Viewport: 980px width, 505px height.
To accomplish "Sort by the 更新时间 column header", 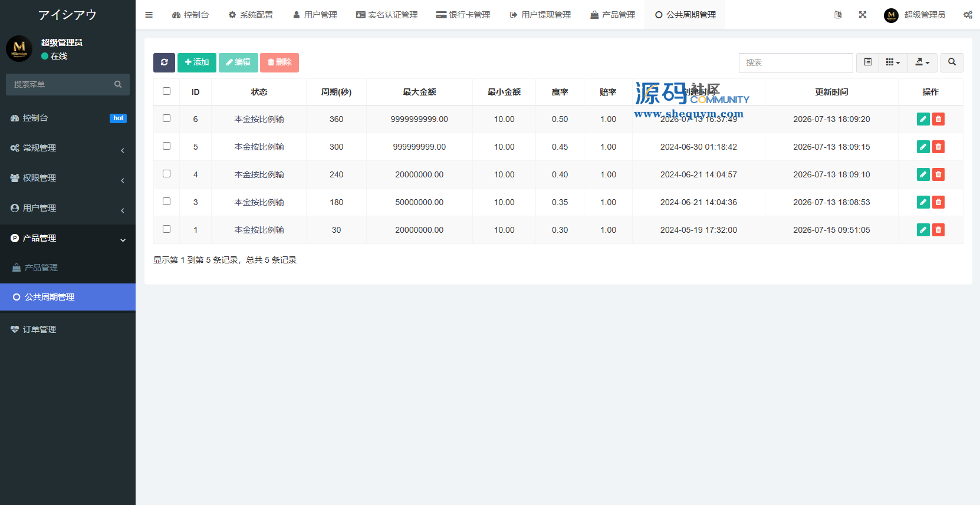I will click(831, 92).
